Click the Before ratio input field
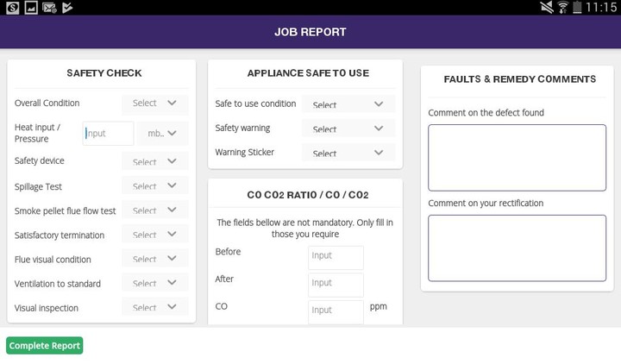The image size is (621, 364). [336, 257]
